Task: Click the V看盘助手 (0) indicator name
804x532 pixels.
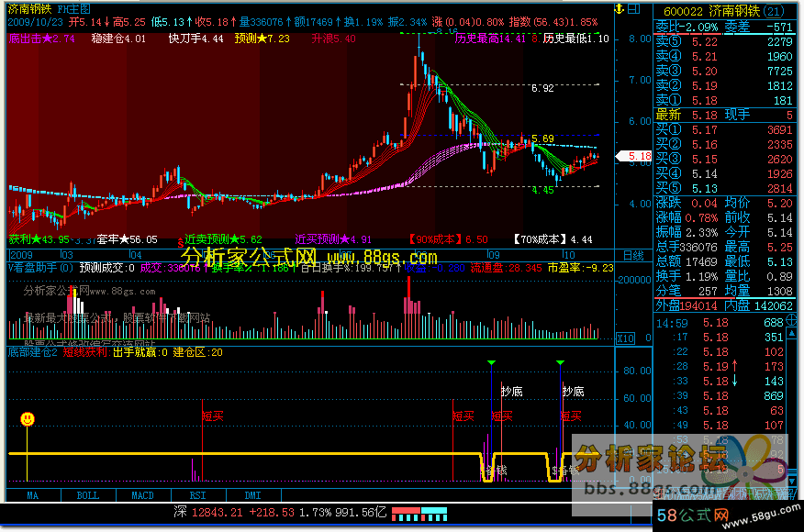Action: 41,268
